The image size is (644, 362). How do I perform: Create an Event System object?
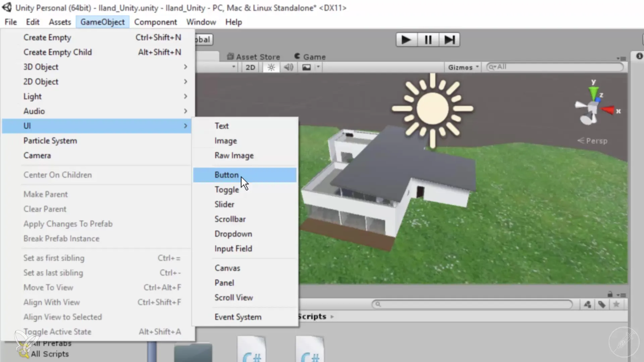click(245, 317)
